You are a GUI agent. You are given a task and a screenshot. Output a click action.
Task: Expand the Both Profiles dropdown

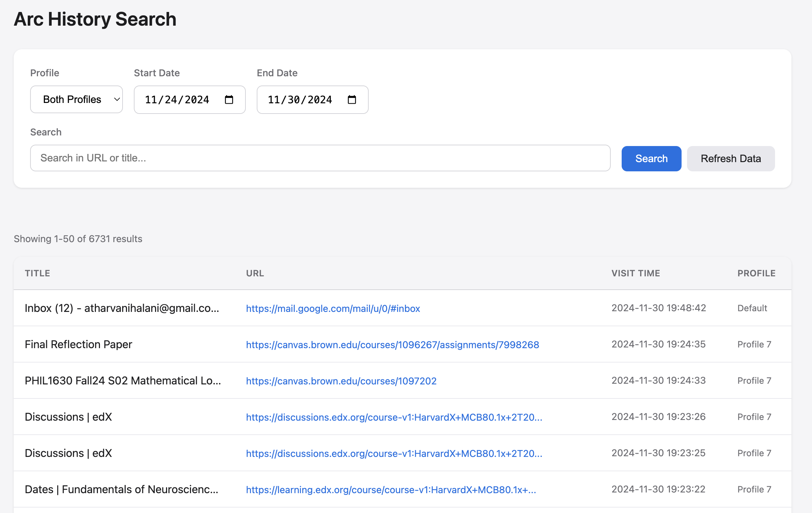click(x=76, y=100)
